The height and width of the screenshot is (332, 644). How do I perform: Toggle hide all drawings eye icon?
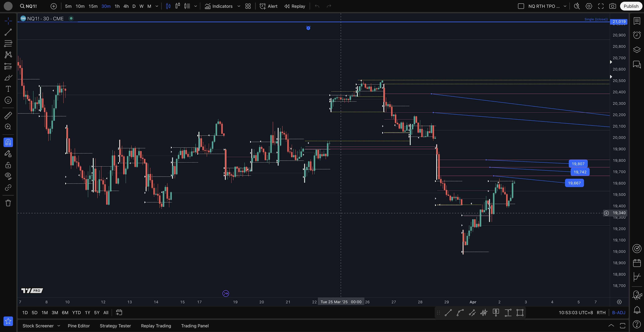click(8, 176)
